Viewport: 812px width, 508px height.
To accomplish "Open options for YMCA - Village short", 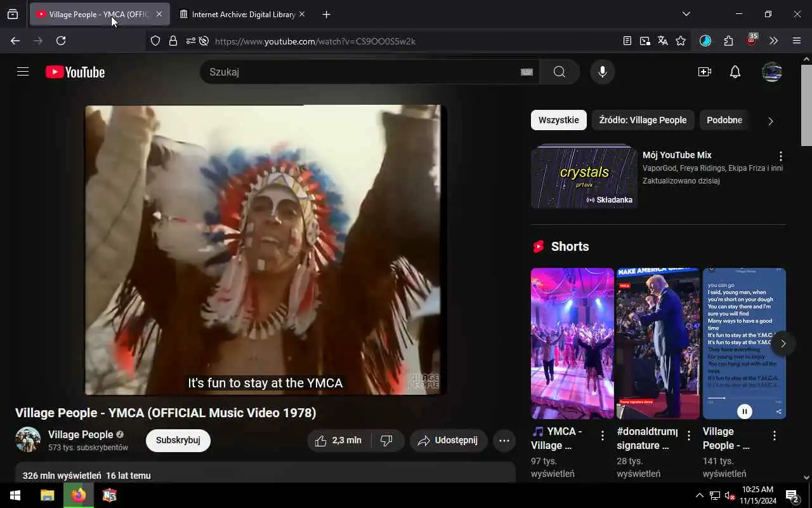I will 603,436.
